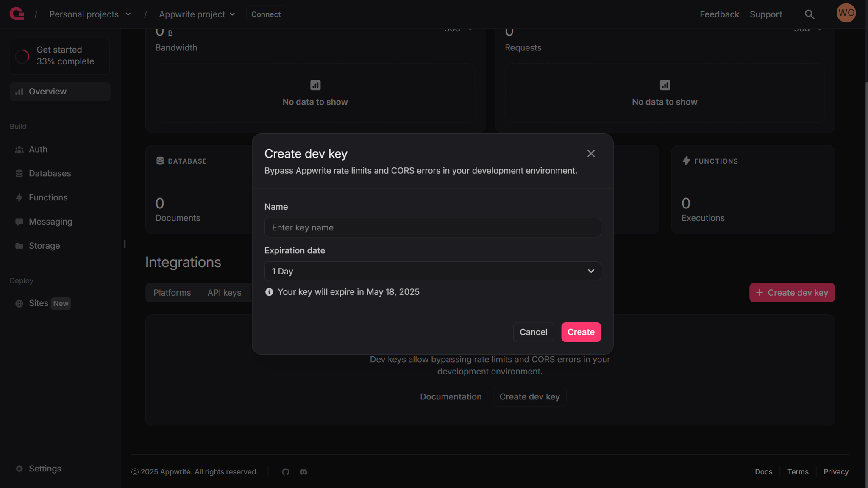This screenshot has width=868, height=488.
Task: Open the Expiration date dropdown
Action: click(x=432, y=271)
